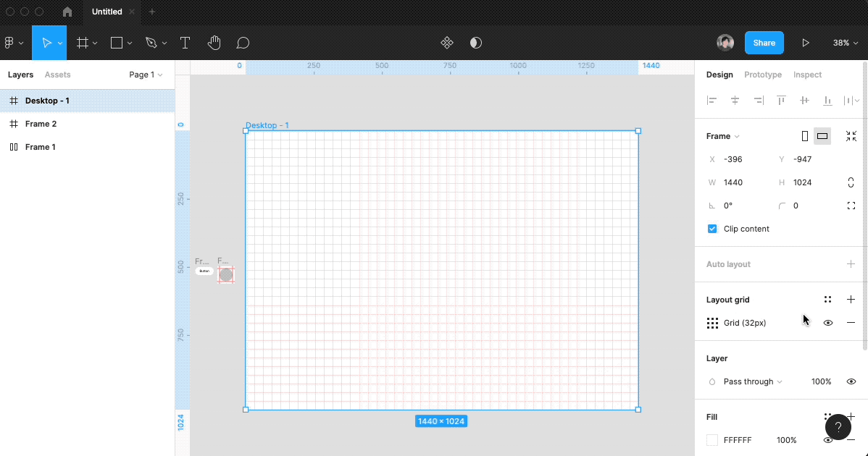Open the 38% zoom dropdown
Screen dimensions: 868x456
tap(844, 43)
